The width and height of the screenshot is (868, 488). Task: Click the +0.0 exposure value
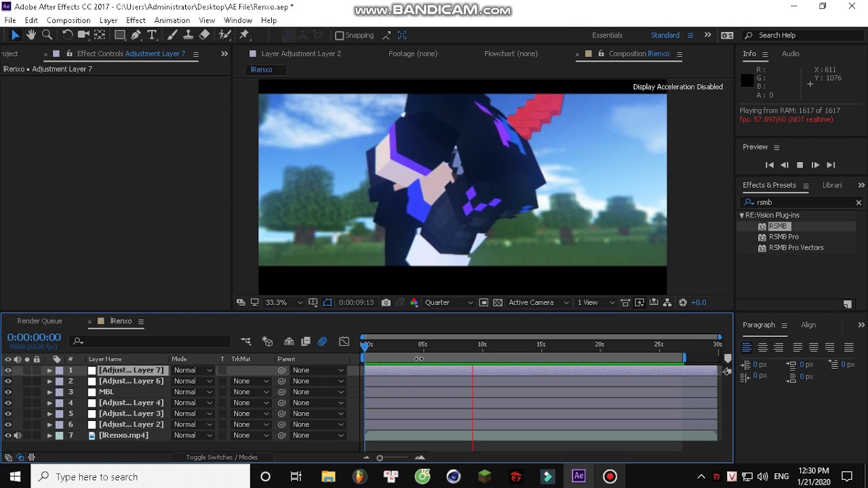[x=698, y=303]
